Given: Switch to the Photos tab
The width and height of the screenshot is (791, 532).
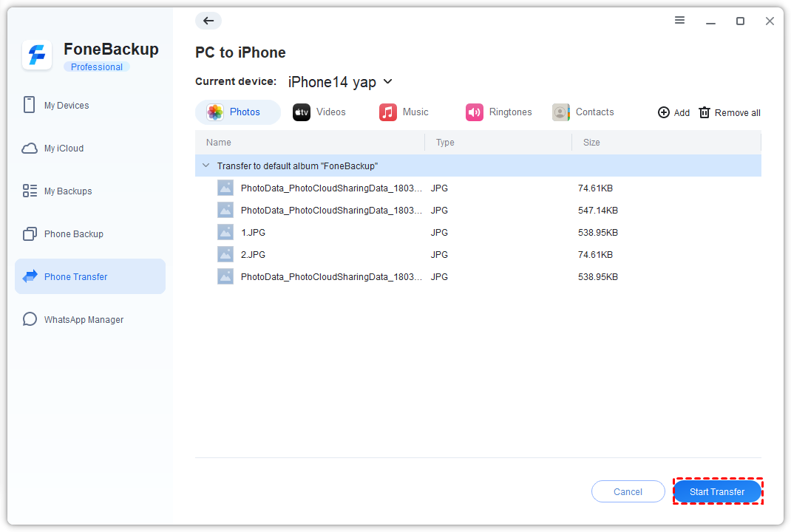Looking at the screenshot, I should click(x=237, y=112).
